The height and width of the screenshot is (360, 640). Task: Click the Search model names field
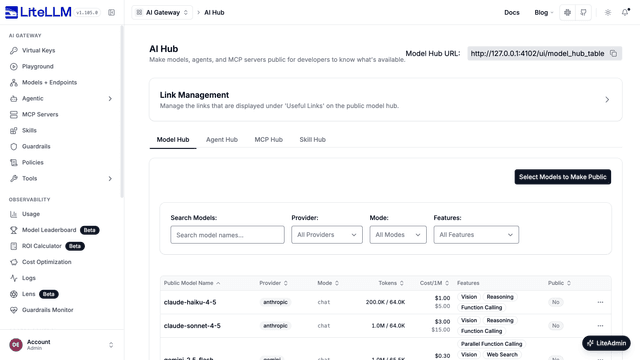[227, 235]
